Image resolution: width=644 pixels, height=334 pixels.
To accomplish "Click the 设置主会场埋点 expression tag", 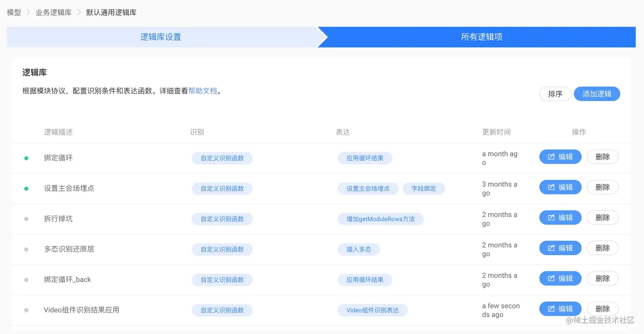I will click(x=368, y=188).
